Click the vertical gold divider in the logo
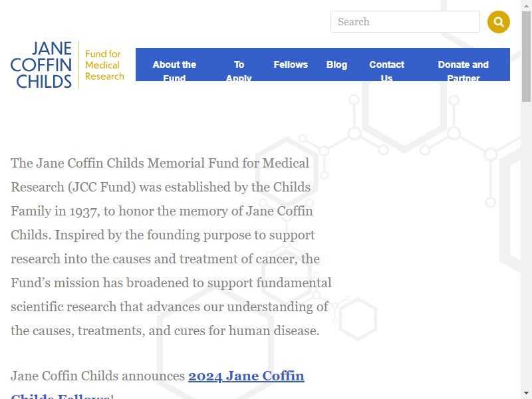532x399 pixels. [x=78, y=65]
